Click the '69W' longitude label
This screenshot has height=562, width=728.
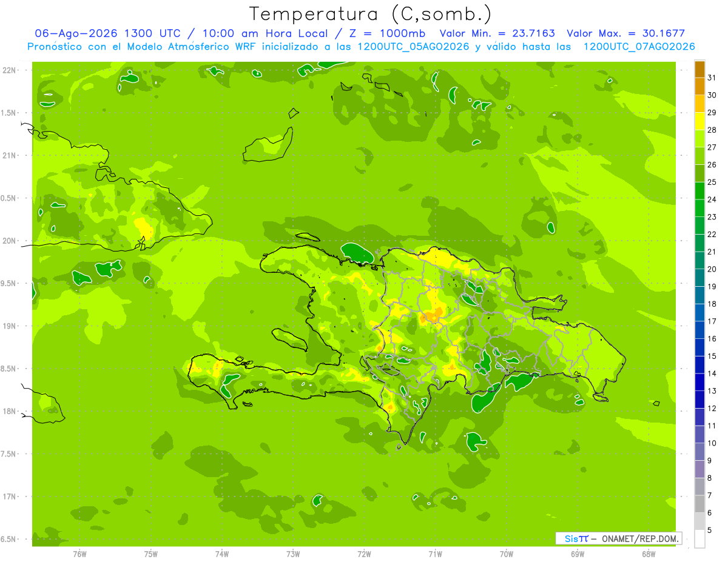coord(577,554)
